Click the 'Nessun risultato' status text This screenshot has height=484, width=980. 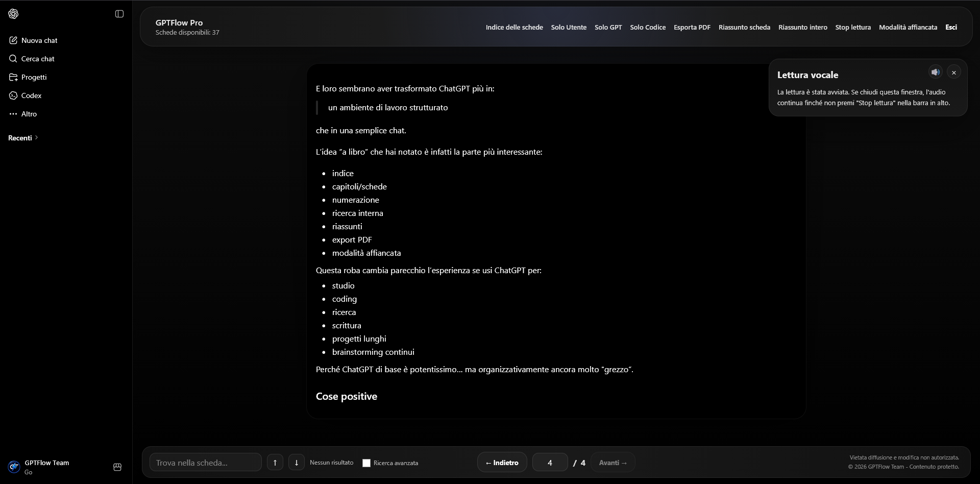pos(332,463)
